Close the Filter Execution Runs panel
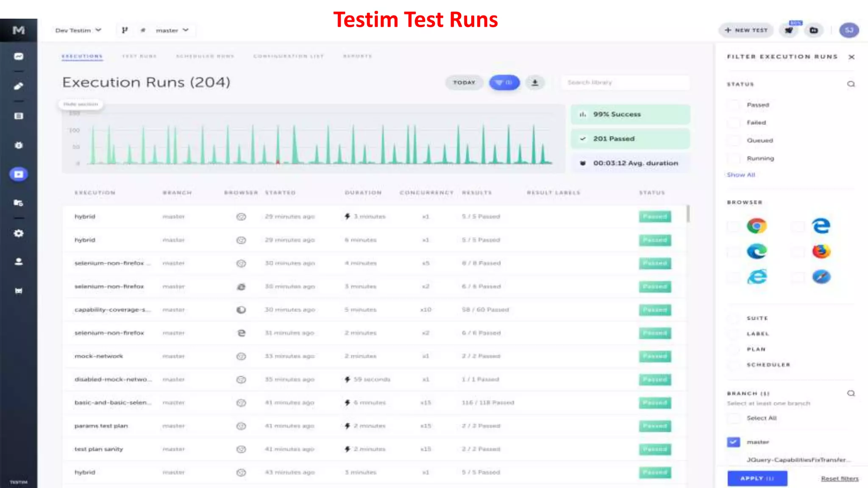Viewport: 868px width, 488px height. pyautogui.click(x=851, y=57)
